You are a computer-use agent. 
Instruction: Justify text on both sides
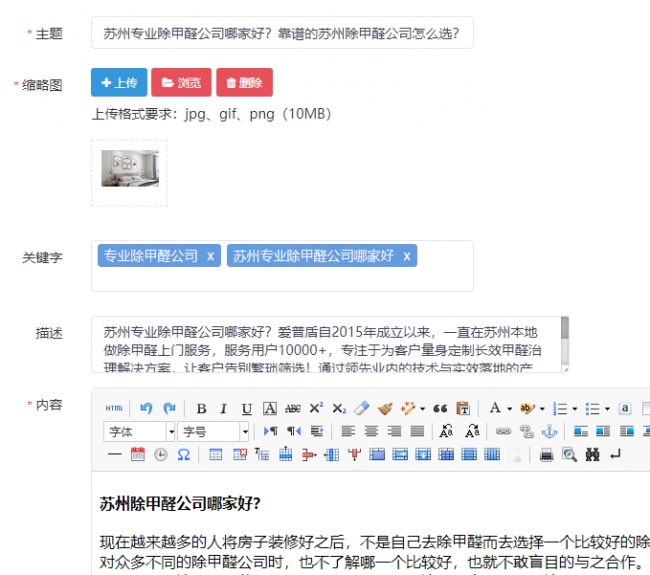tap(417, 432)
